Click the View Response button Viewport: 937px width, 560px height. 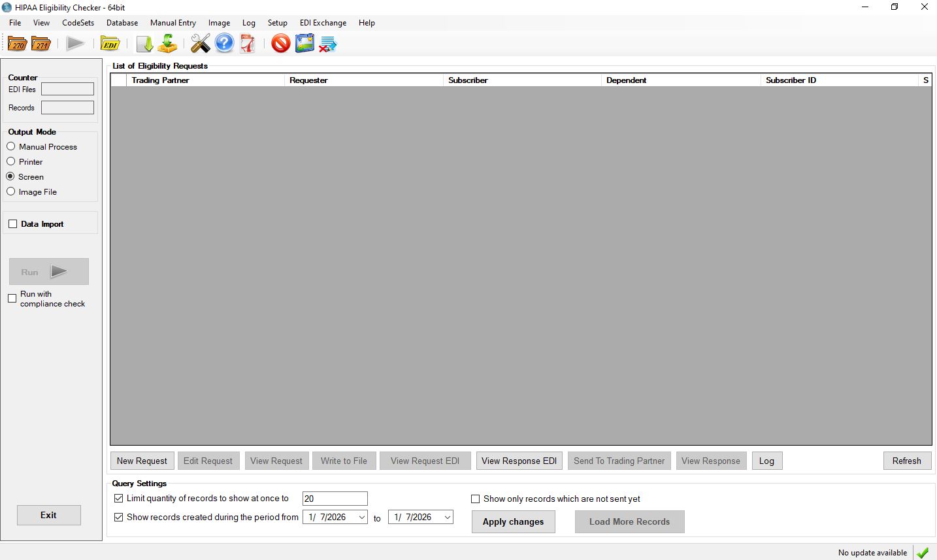point(711,461)
